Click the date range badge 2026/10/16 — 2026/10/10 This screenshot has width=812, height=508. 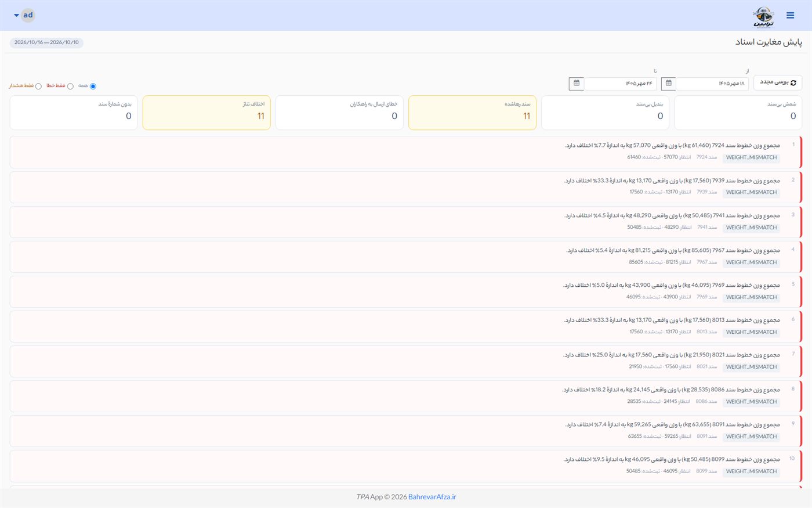[46, 43]
